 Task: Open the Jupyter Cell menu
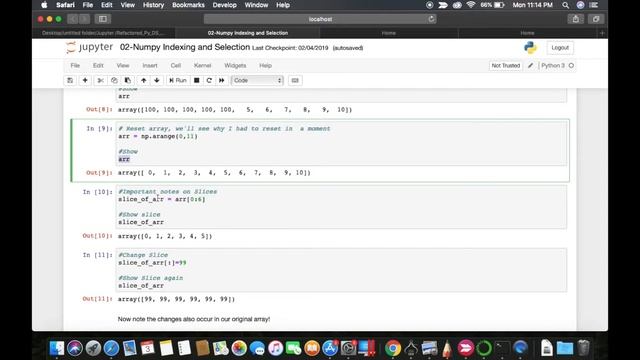[176, 65]
